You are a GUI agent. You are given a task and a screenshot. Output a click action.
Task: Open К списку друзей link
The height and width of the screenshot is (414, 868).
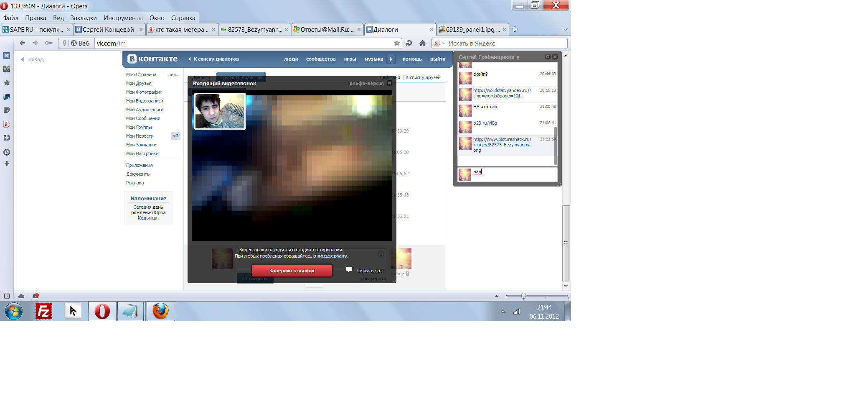pyautogui.click(x=423, y=77)
